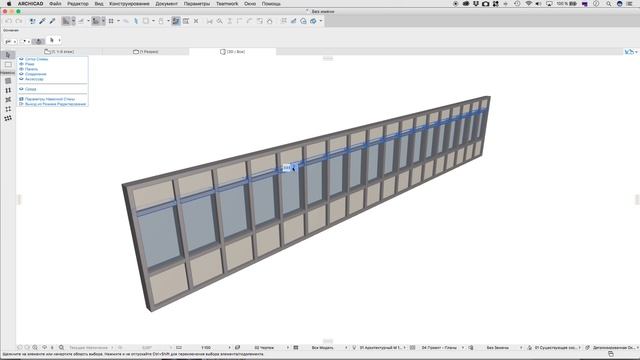Click the grid snap icon in the toolbar

point(111,21)
